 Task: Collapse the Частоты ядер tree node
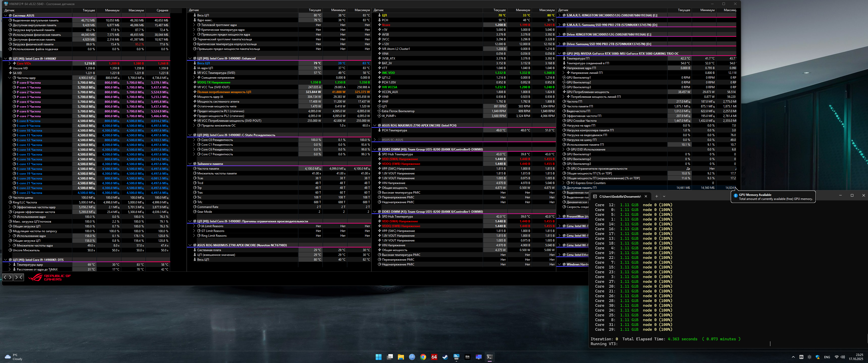(10, 78)
